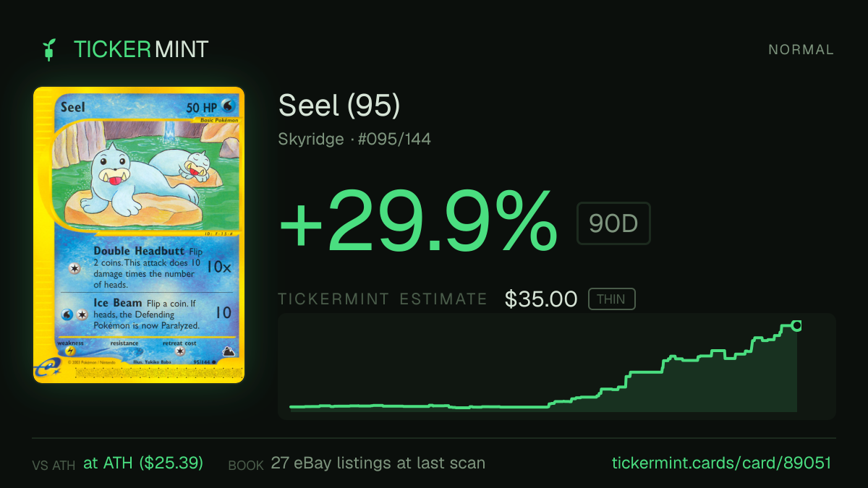
Task: Select the 90D time range badge
Action: (x=613, y=223)
